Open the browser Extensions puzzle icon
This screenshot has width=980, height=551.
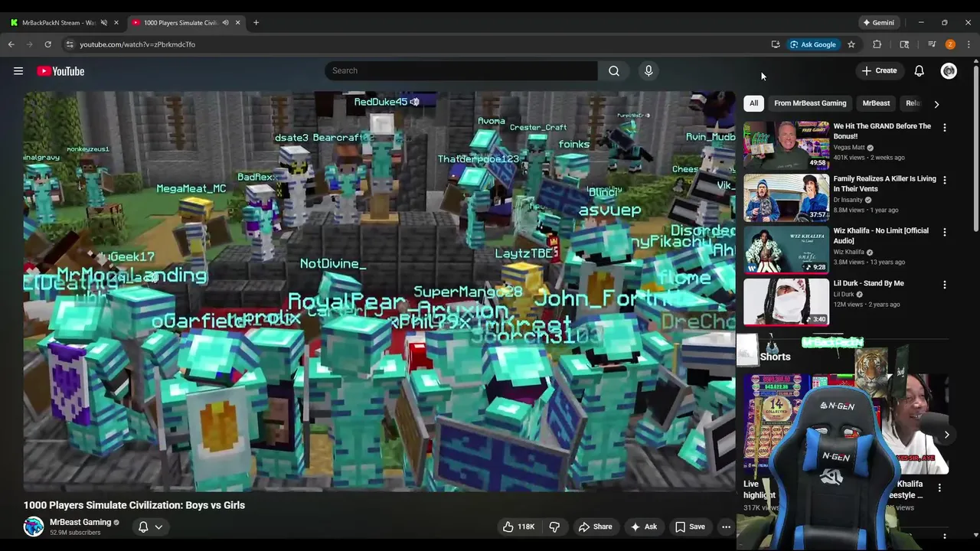coord(877,44)
